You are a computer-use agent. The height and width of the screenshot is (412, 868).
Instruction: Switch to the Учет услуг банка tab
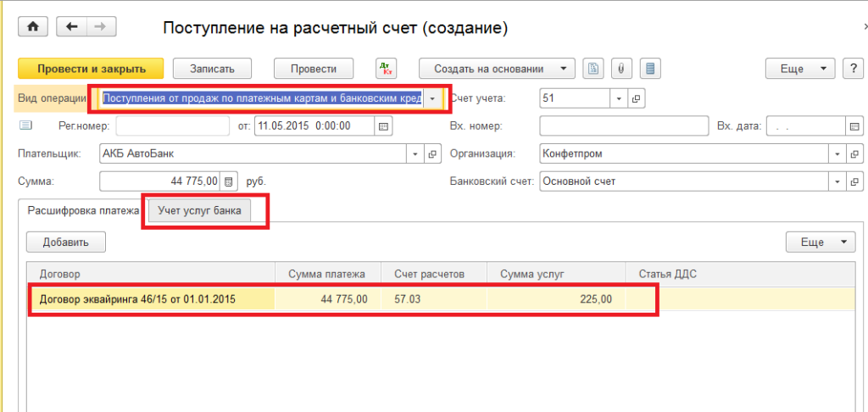tap(199, 210)
